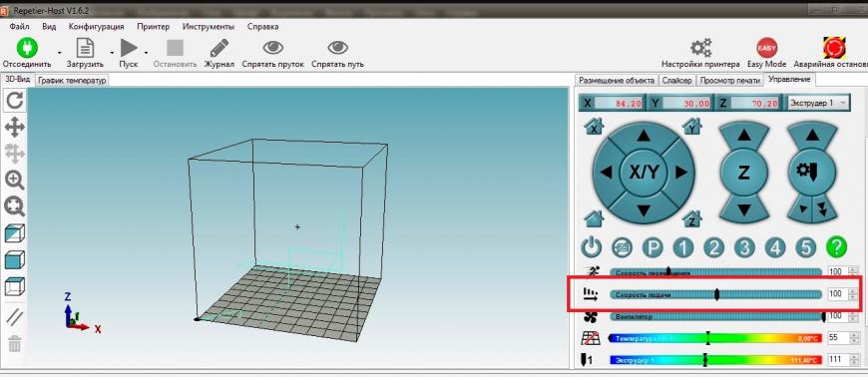Switch to Размещение объекта tab
The height and width of the screenshot is (377, 868).
pos(617,80)
